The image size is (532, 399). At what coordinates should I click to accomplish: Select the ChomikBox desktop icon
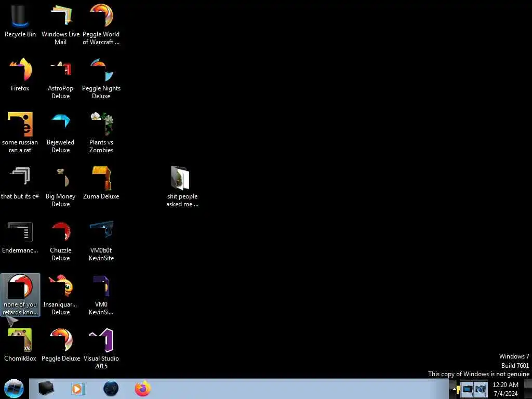tap(20, 345)
